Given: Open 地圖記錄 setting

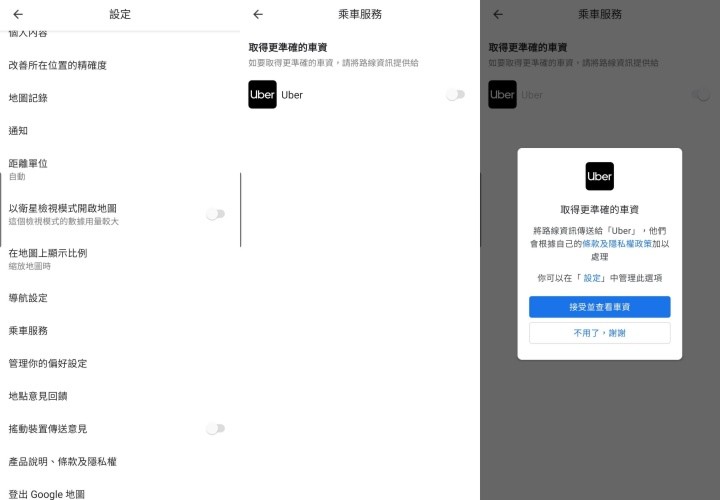Looking at the screenshot, I should 120,98.
